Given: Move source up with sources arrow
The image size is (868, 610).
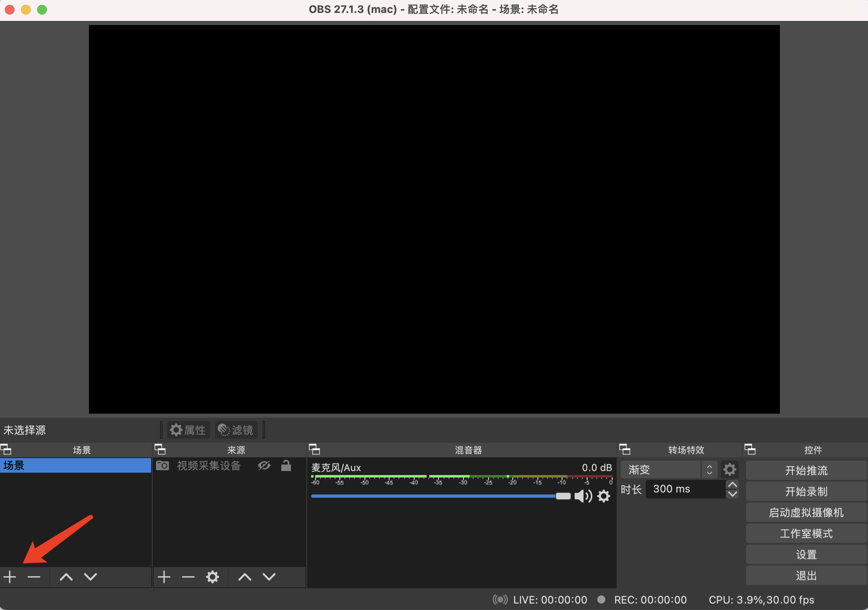Looking at the screenshot, I should coord(244,576).
